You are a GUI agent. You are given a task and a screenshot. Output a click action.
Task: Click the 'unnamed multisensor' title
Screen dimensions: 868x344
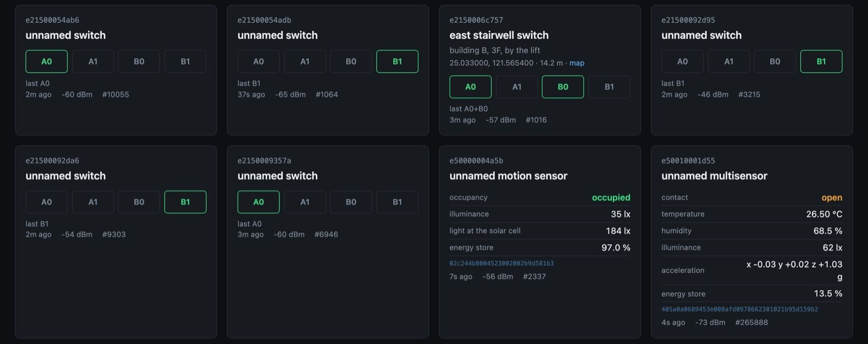coord(714,176)
